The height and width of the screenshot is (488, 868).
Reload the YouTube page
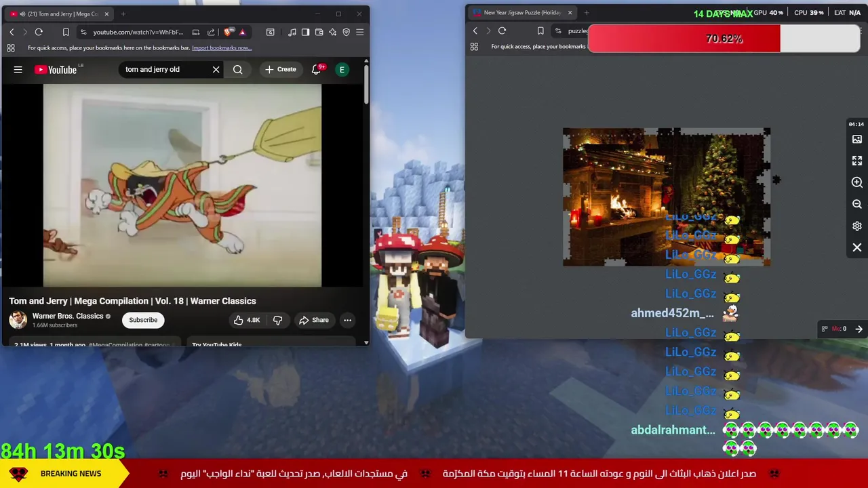(x=39, y=32)
